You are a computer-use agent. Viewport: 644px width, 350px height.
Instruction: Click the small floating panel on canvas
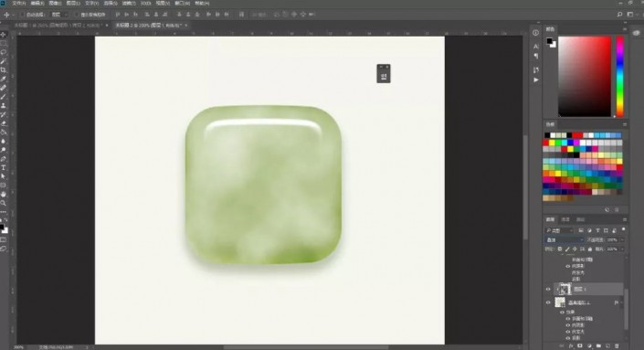point(384,73)
